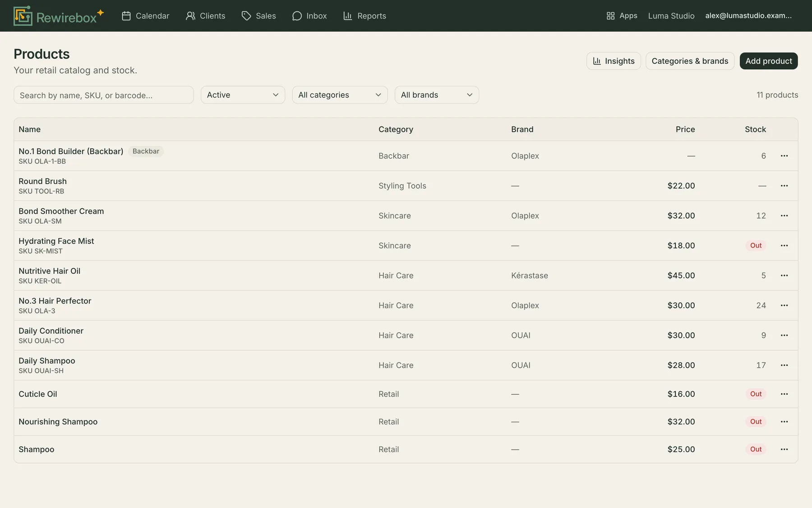Open the Nutritive Hair Oil product
Image resolution: width=812 pixels, height=508 pixels.
[x=50, y=271]
